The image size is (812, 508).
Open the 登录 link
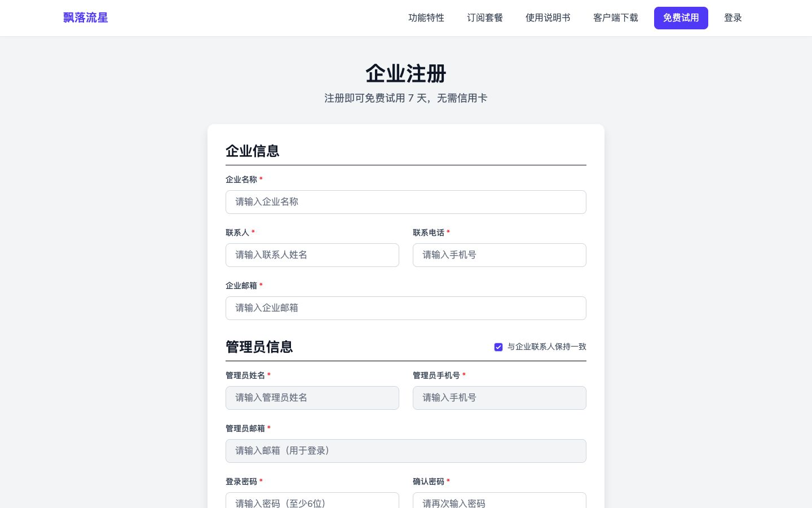pos(733,18)
